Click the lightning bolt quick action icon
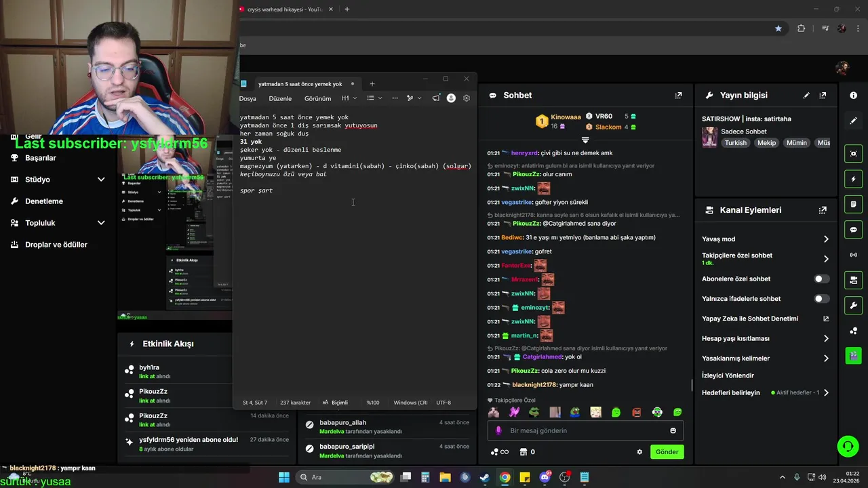This screenshot has width=868, height=488. [x=853, y=179]
